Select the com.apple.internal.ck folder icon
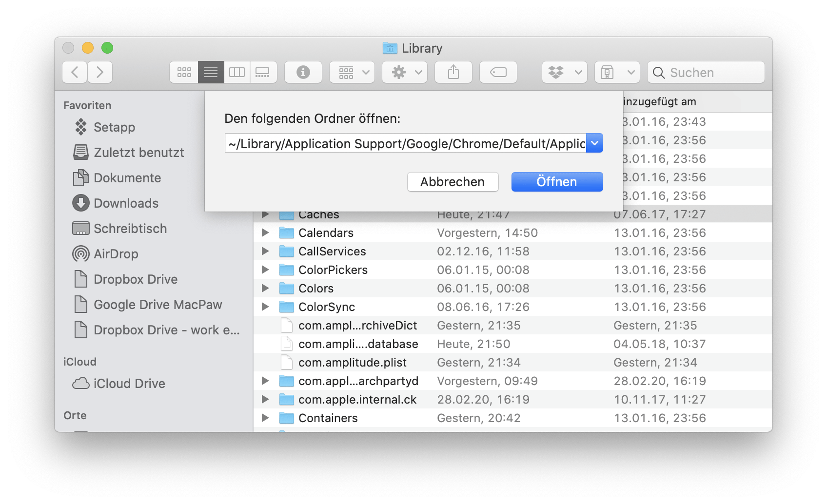 tap(287, 400)
